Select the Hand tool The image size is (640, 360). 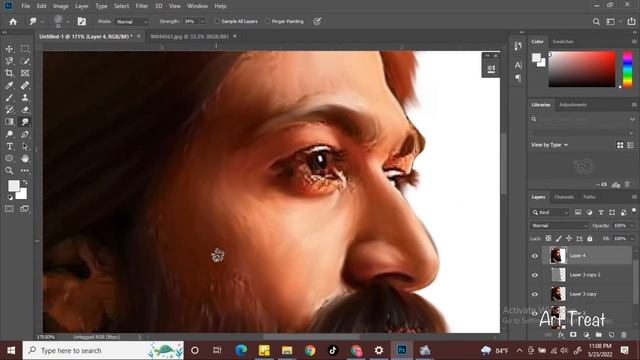(25, 158)
